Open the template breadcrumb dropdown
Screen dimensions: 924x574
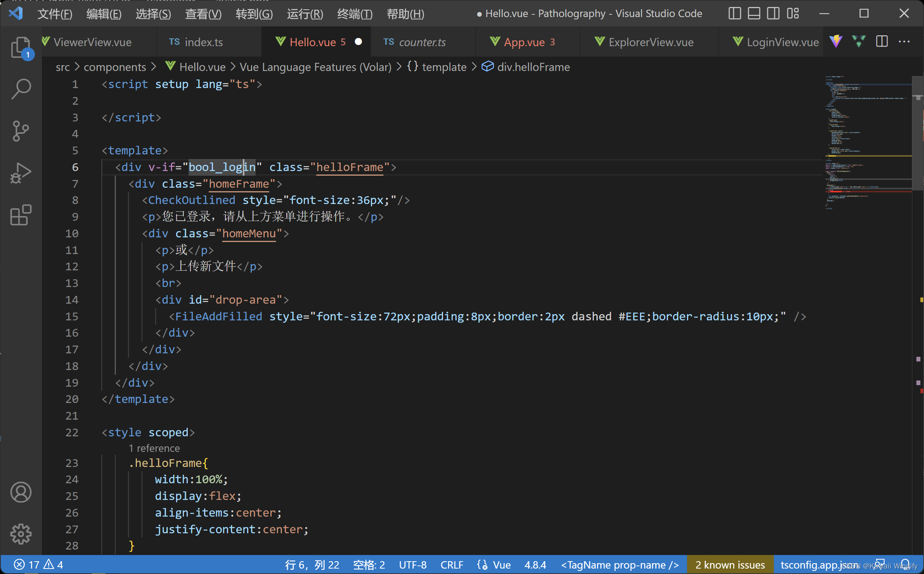444,67
